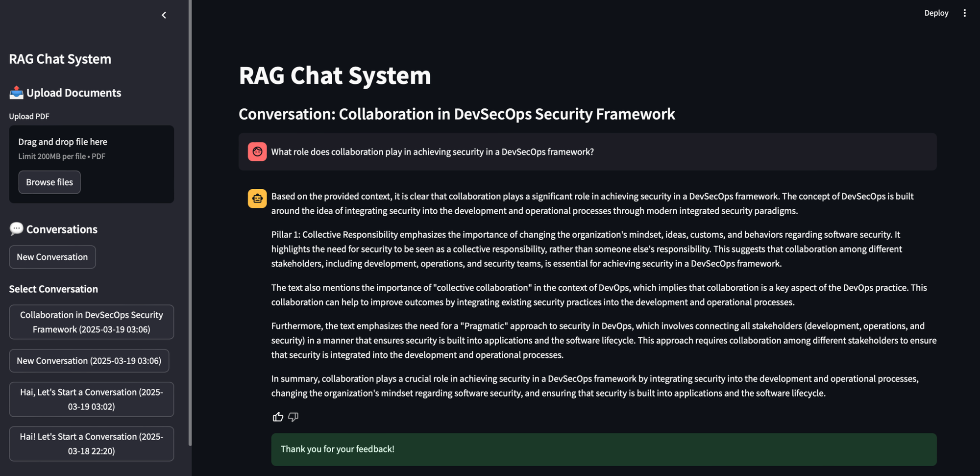
Task: Start a New Conversation
Action: [52, 257]
